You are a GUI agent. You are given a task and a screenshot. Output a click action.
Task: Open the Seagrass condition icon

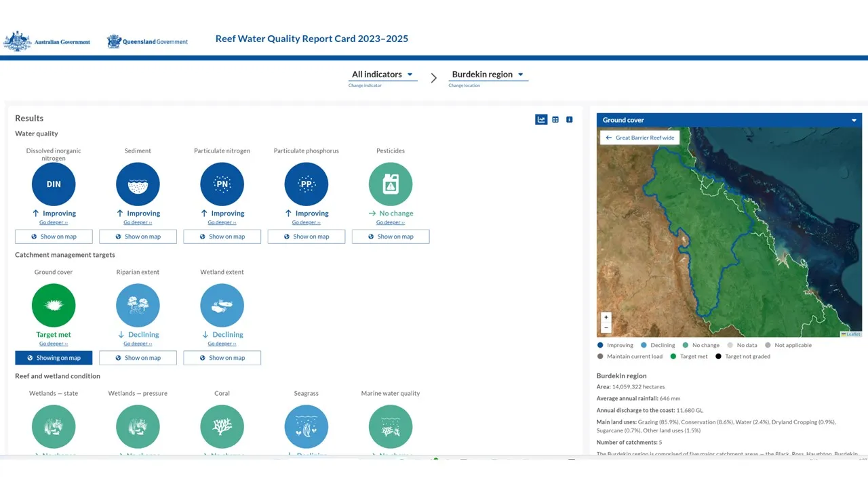coord(307,426)
